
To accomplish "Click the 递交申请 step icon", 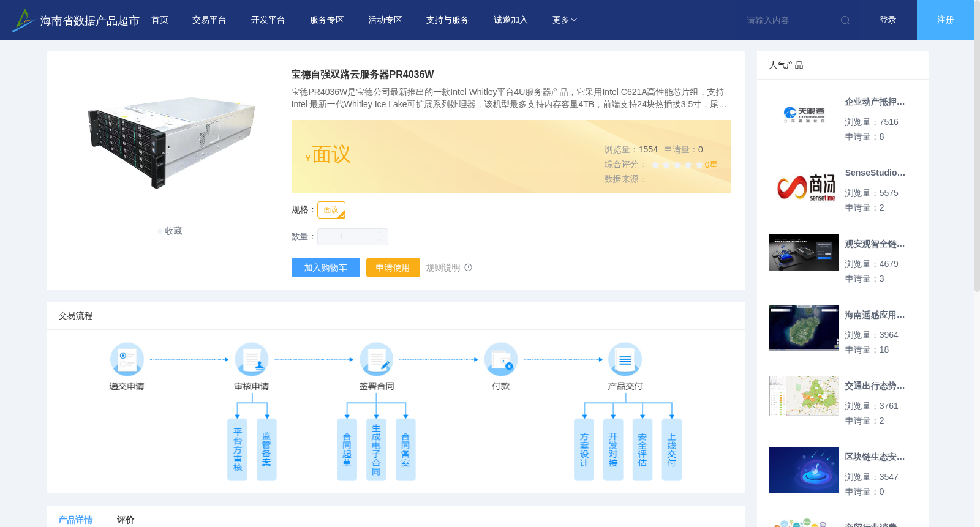I will pyautogui.click(x=127, y=359).
